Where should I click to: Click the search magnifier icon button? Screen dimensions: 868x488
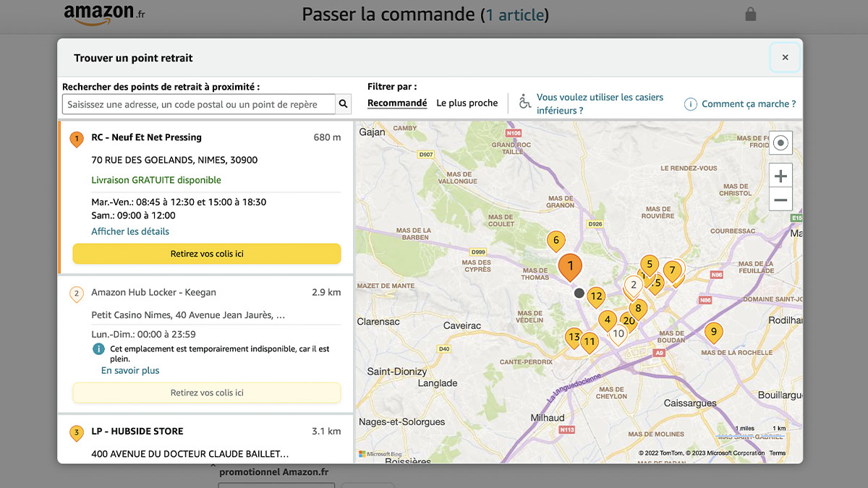344,104
